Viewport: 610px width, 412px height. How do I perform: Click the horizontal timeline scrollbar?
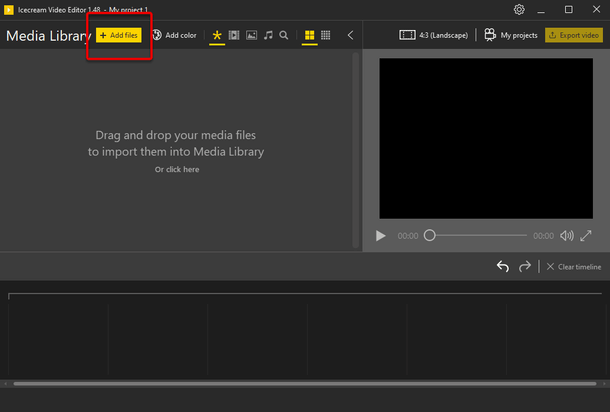(305, 384)
